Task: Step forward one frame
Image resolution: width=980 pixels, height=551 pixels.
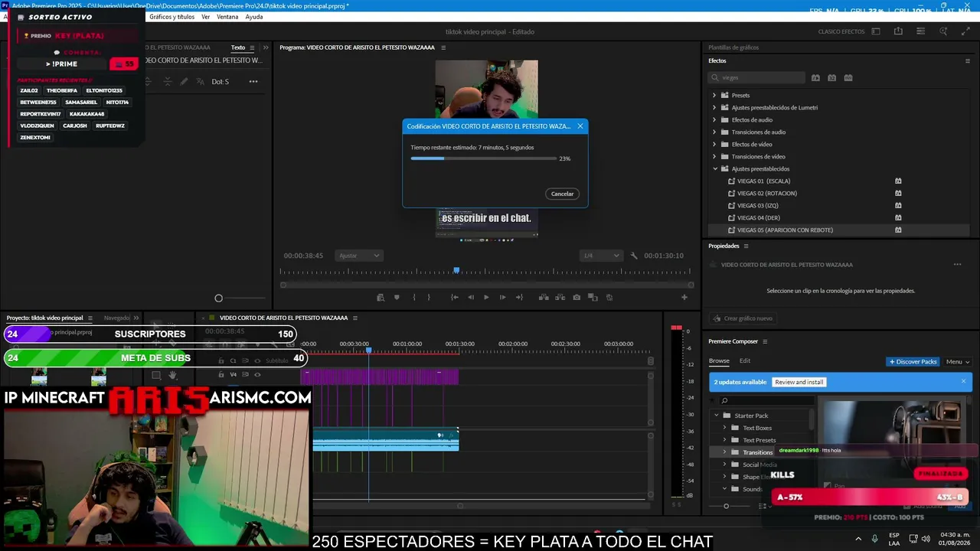Action: point(502,297)
